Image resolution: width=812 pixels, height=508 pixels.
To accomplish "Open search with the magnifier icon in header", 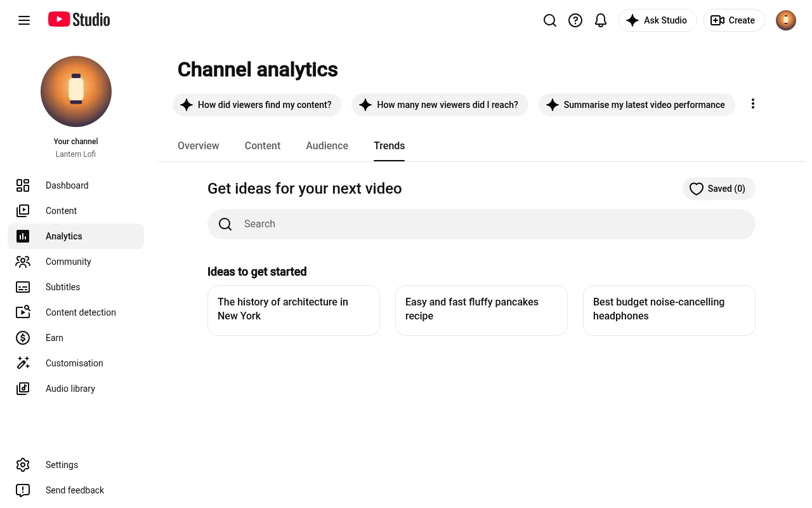I will [x=550, y=20].
